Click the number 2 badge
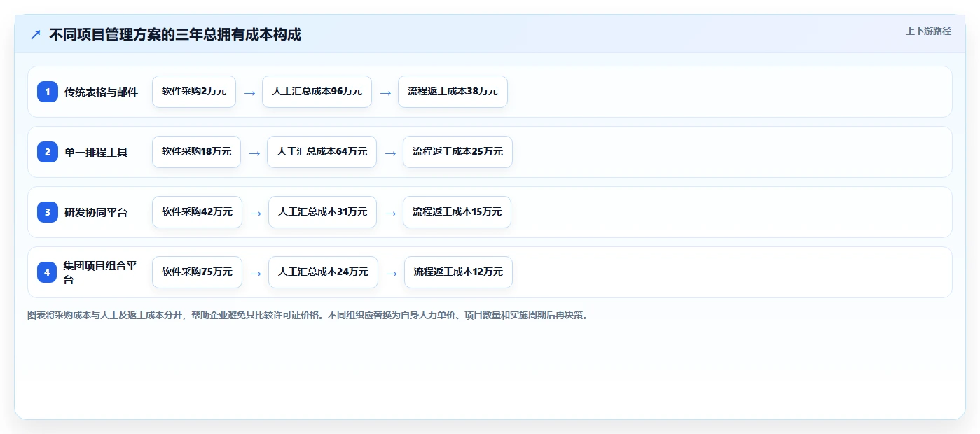This screenshot has height=434, width=980. coord(48,152)
